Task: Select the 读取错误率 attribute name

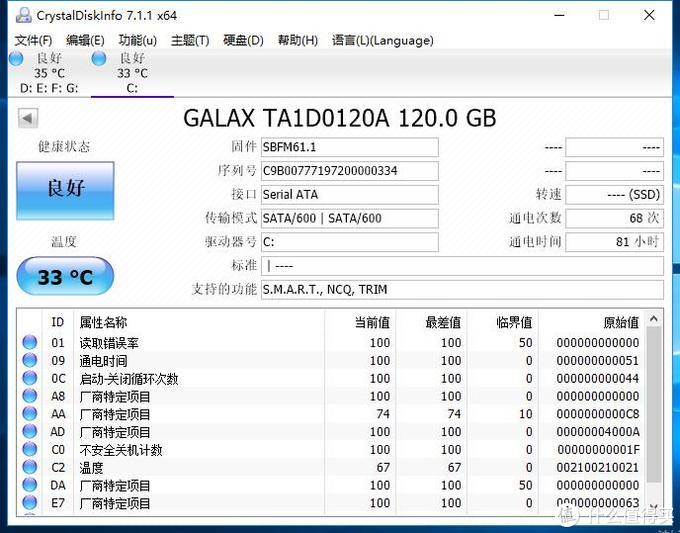Action: tap(109, 343)
